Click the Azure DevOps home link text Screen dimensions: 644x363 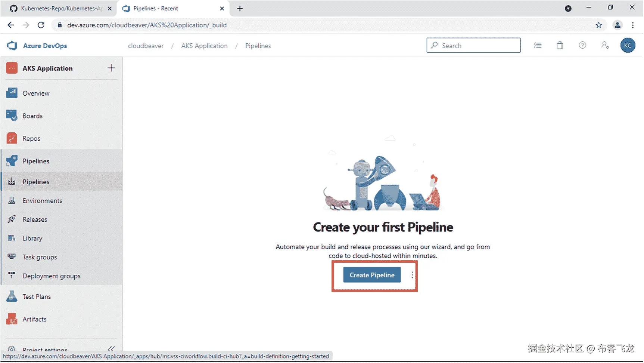tap(45, 46)
